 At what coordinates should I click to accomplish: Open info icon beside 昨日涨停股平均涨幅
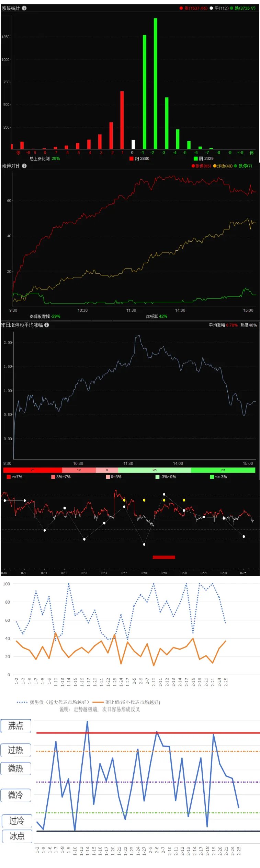[x=47, y=325]
